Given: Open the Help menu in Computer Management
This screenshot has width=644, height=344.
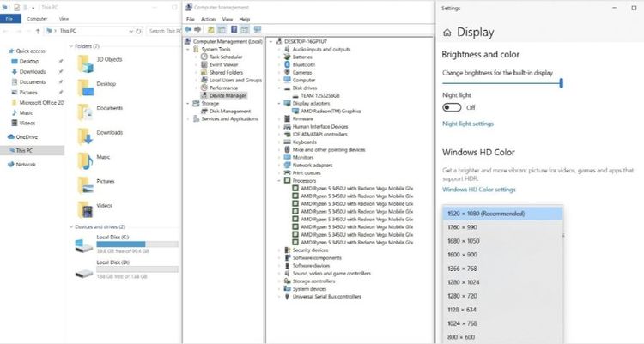Looking at the screenshot, I should point(245,19).
